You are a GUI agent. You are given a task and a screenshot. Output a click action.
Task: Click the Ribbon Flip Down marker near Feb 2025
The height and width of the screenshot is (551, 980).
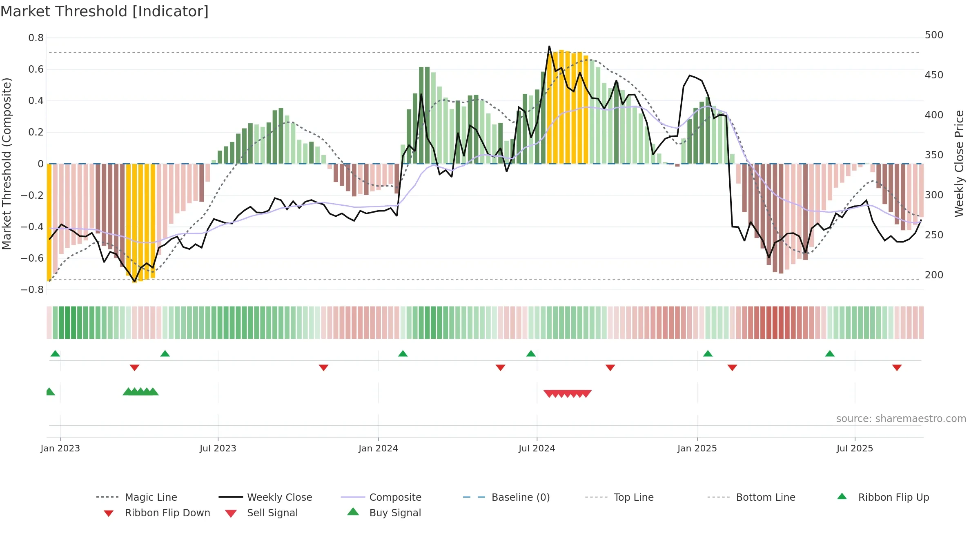[732, 368]
